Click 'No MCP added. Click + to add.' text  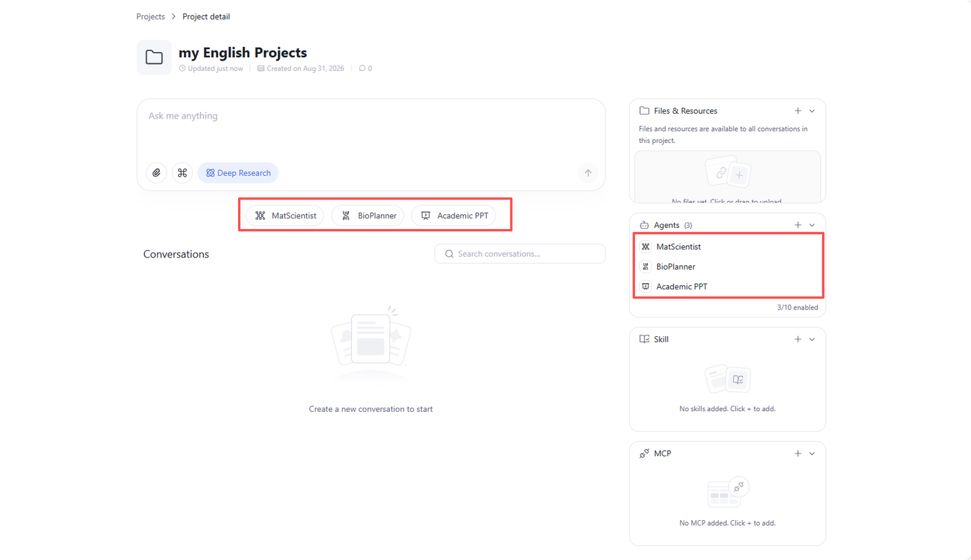(x=728, y=523)
